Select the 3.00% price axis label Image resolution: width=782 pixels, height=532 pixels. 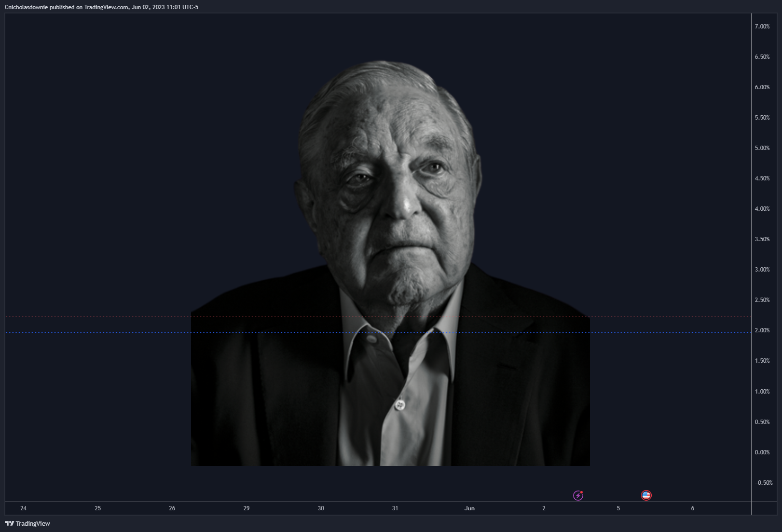[x=762, y=270]
